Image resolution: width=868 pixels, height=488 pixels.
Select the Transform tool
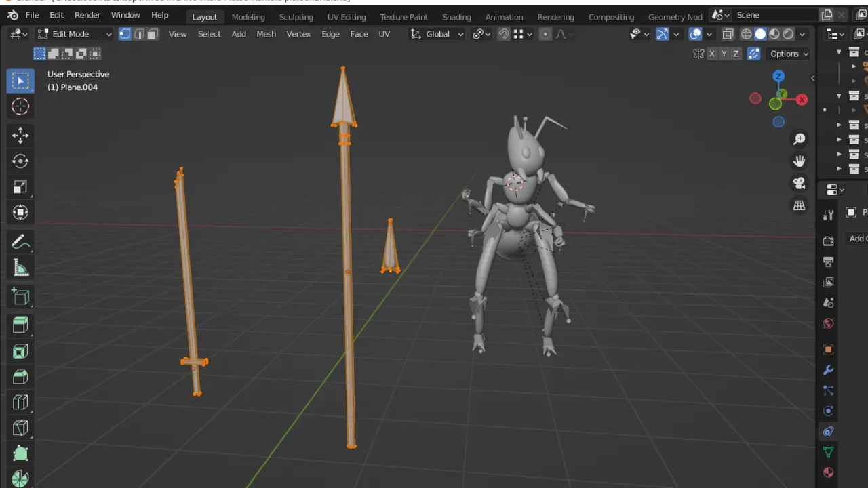point(20,212)
